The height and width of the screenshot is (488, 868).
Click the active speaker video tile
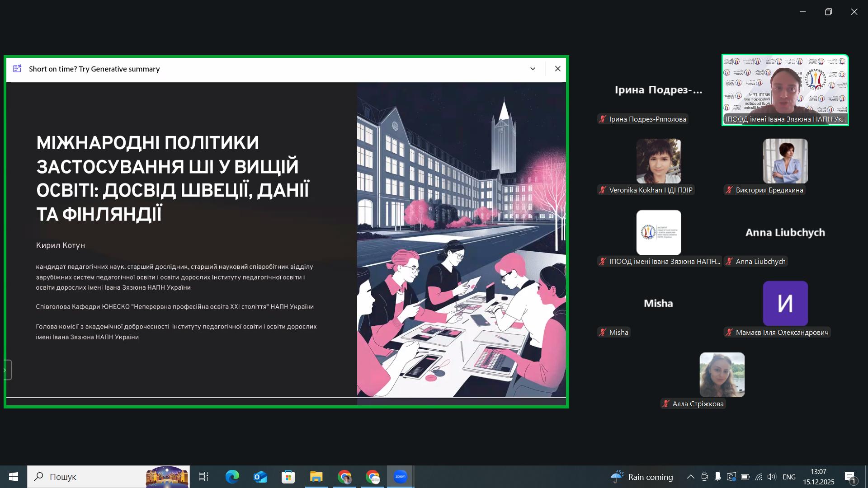coord(785,89)
